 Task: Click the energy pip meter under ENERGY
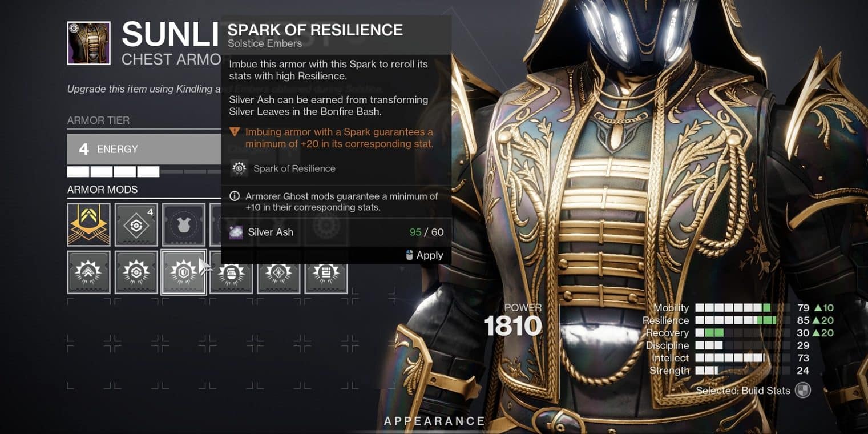pyautogui.click(x=144, y=171)
